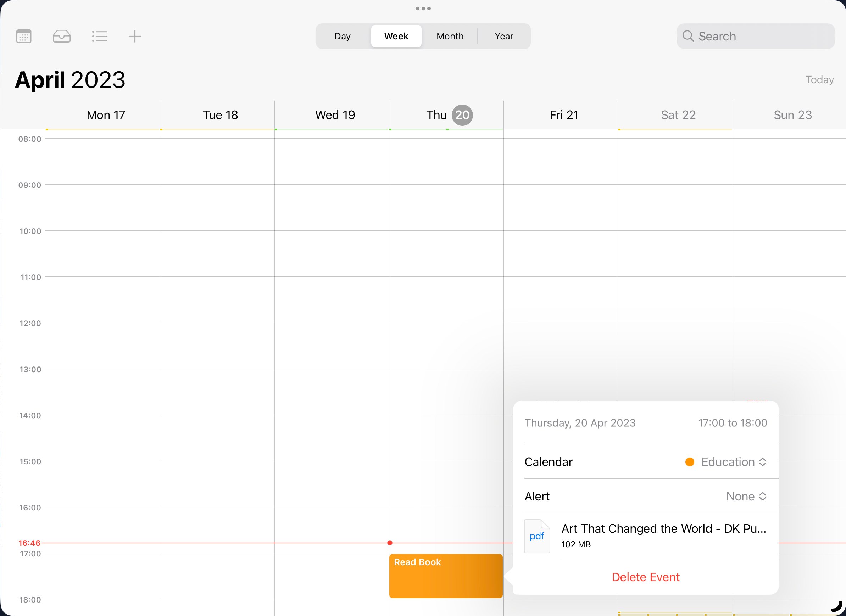Open the calendar inbox tray icon

pyautogui.click(x=62, y=37)
